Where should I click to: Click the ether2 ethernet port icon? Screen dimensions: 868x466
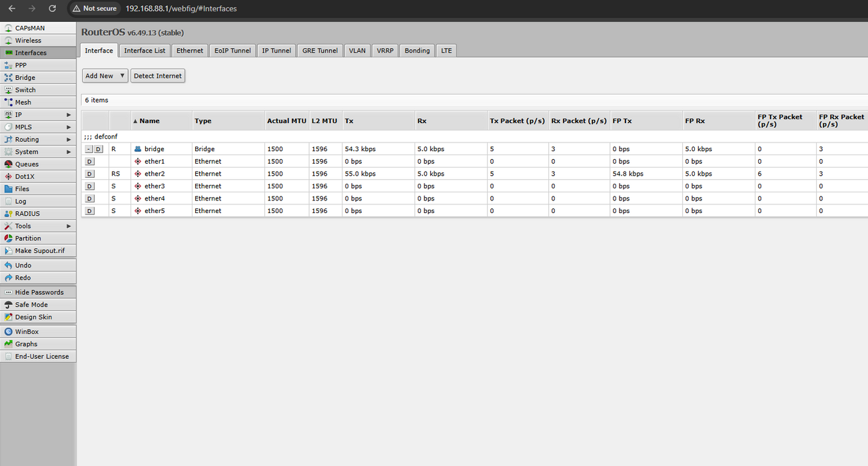tap(138, 174)
